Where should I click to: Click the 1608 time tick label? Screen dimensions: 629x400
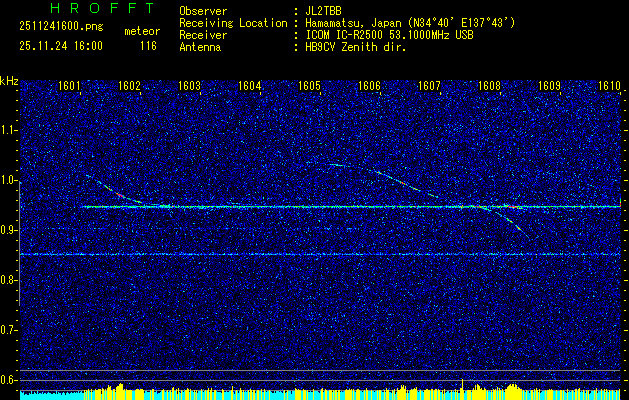coord(489,86)
